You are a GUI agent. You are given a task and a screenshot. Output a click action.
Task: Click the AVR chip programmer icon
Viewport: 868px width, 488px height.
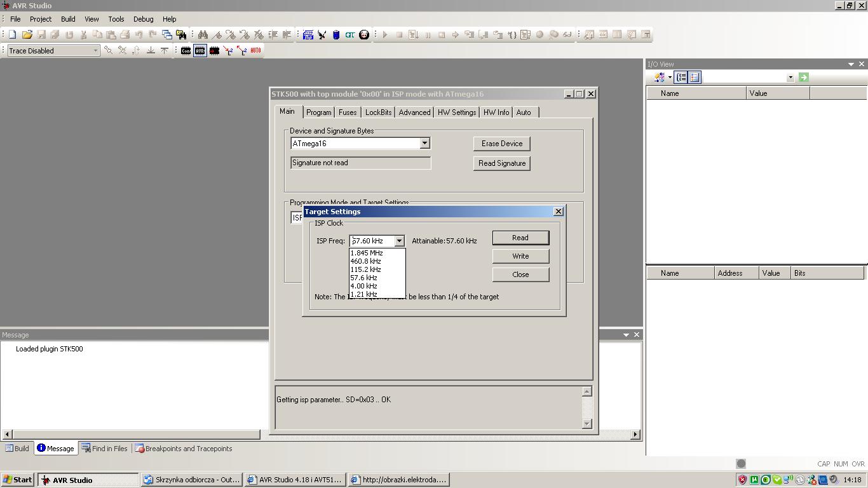coord(200,50)
